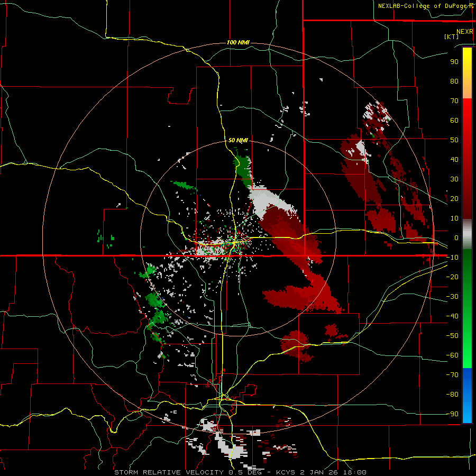The width and height of the screenshot is (476, 476).
Task: Click the gray zero segment of the color bar
Action: click(x=467, y=234)
